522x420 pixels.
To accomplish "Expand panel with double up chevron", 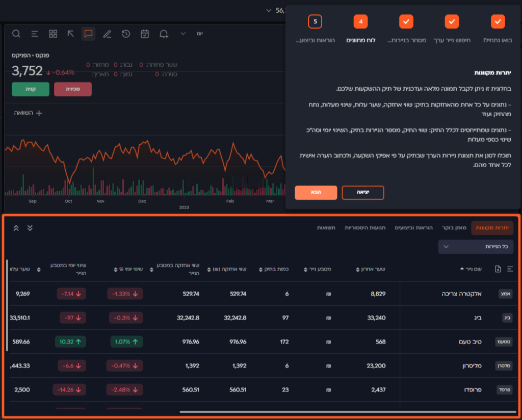I will pyautogui.click(x=16, y=228).
